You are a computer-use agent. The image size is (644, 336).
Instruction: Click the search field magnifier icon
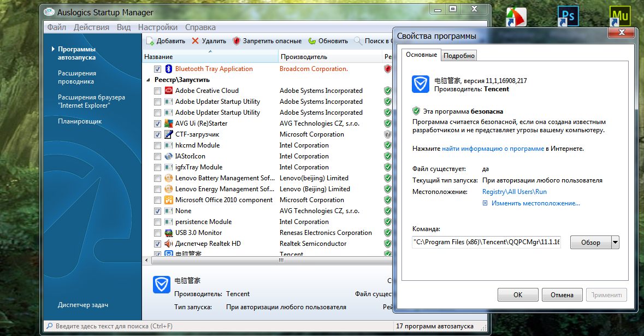coord(50,326)
